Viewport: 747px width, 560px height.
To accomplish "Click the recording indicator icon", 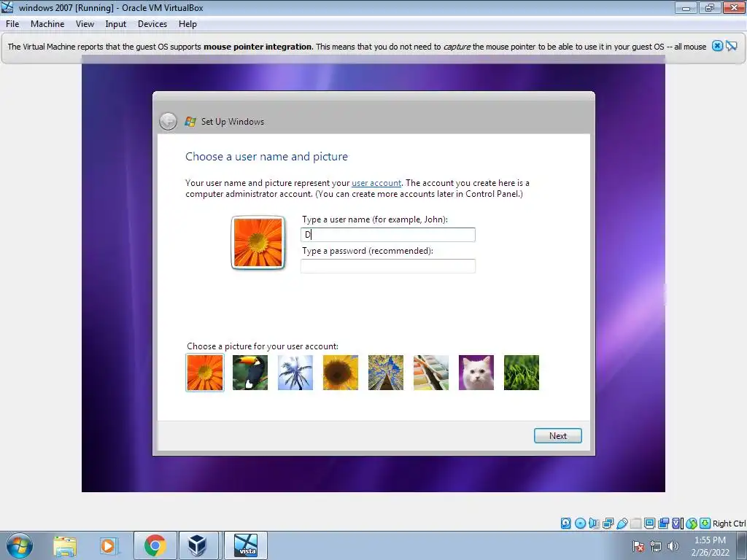I will click(664, 524).
